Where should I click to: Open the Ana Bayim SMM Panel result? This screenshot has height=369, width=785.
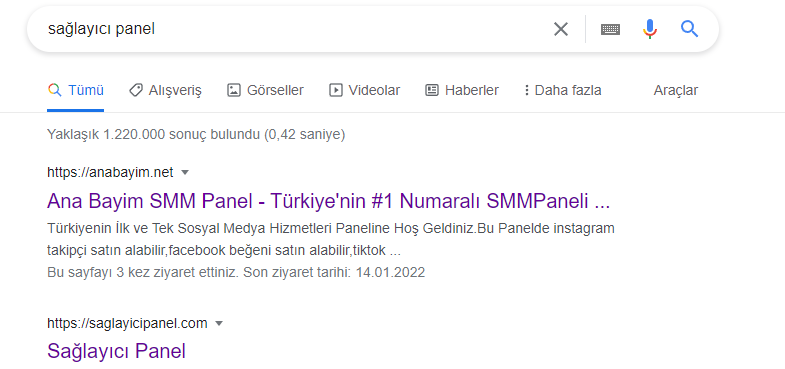(328, 201)
